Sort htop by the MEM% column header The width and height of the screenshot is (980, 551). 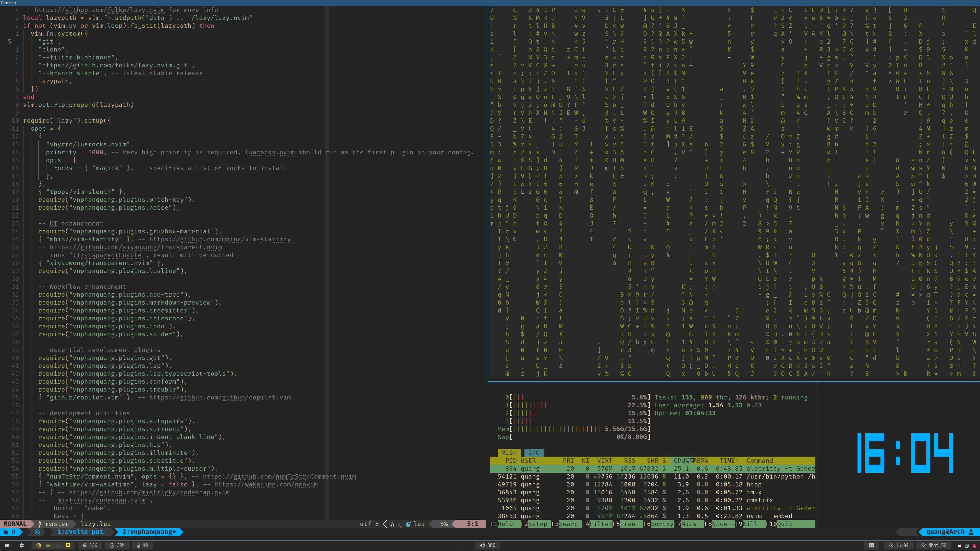700,460
